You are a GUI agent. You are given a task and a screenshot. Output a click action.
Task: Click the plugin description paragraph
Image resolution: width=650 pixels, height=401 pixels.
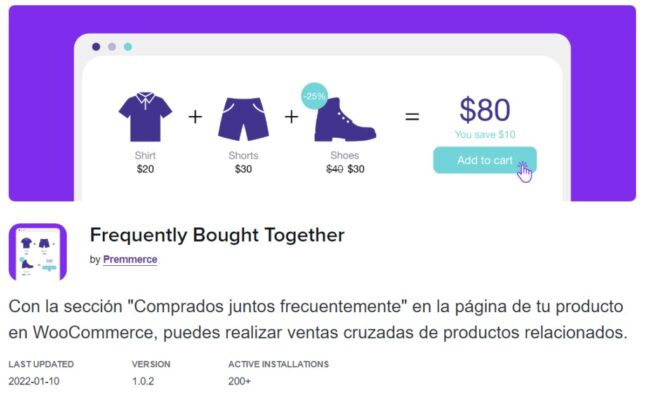[318, 319]
